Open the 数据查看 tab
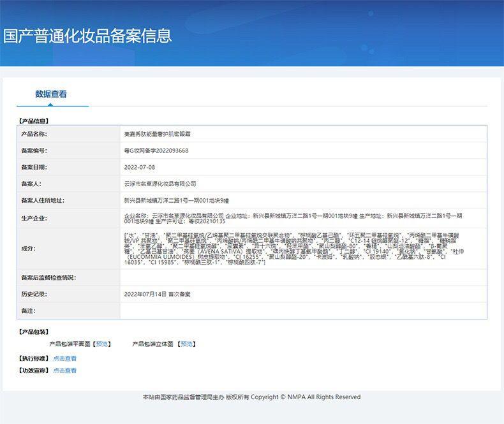Image resolution: width=504 pixels, height=424 pixels. (51, 94)
